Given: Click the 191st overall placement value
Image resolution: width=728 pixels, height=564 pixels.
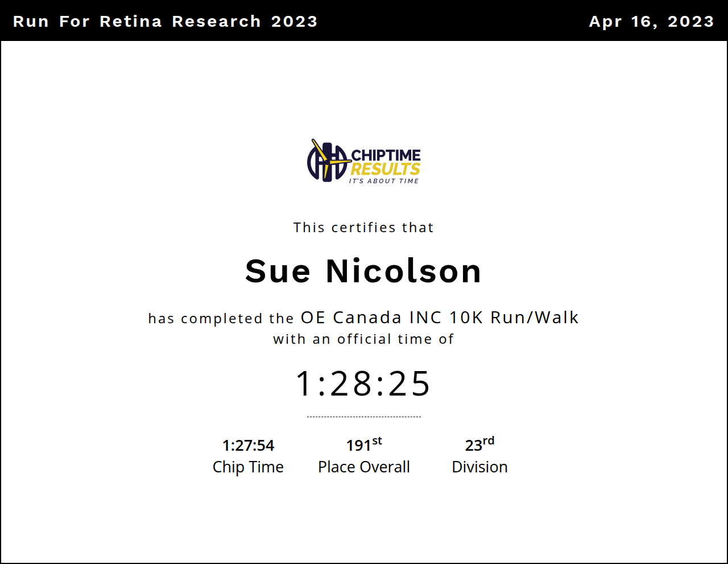Looking at the screenshot, I should [363, 444].
